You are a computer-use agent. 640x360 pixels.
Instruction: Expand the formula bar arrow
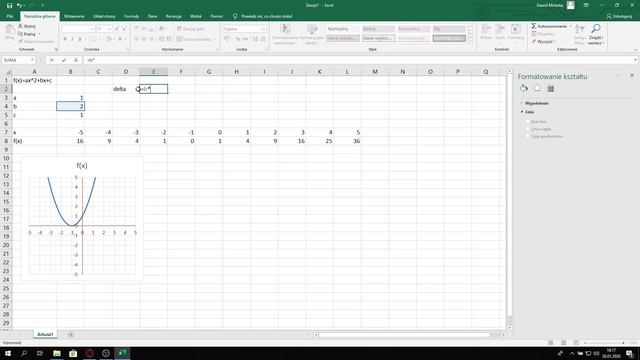click(636, 60)
